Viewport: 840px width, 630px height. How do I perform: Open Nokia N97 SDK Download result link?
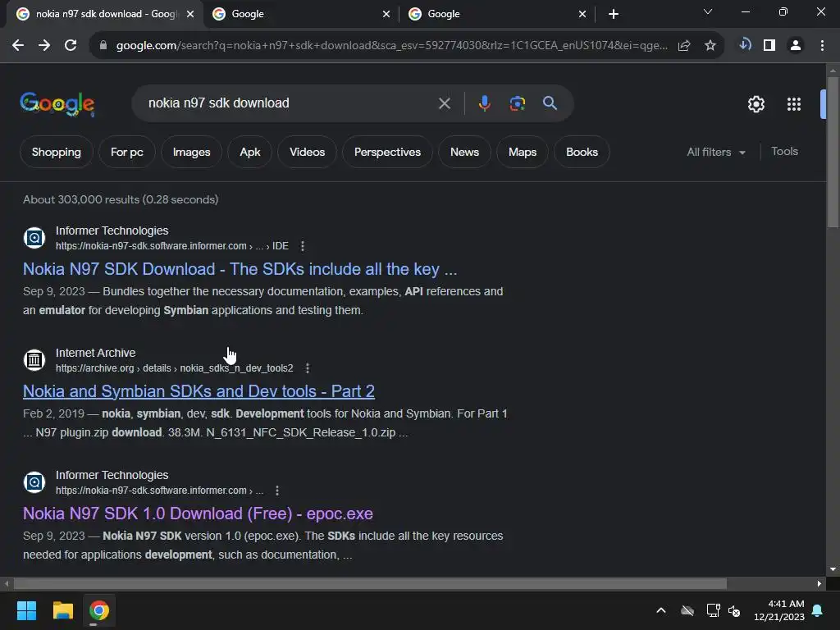pyautogui.click(x=240, y=269)
